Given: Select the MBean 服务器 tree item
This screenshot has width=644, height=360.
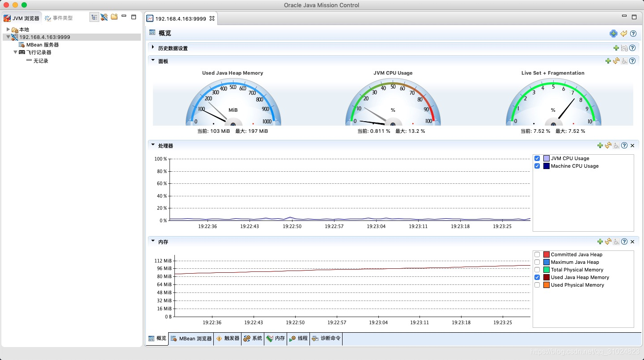Looking at the screenshot, I should [x=38, y=45].
